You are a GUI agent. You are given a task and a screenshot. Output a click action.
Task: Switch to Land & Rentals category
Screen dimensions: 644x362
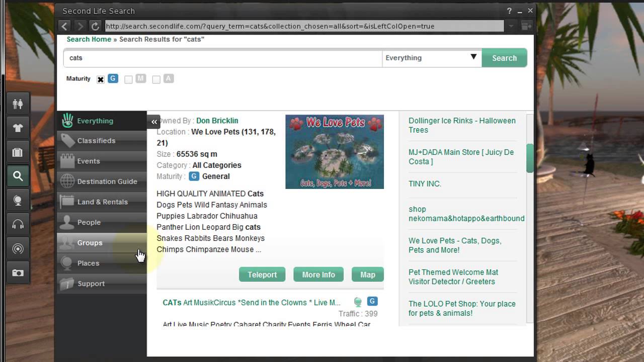[102, 202]
